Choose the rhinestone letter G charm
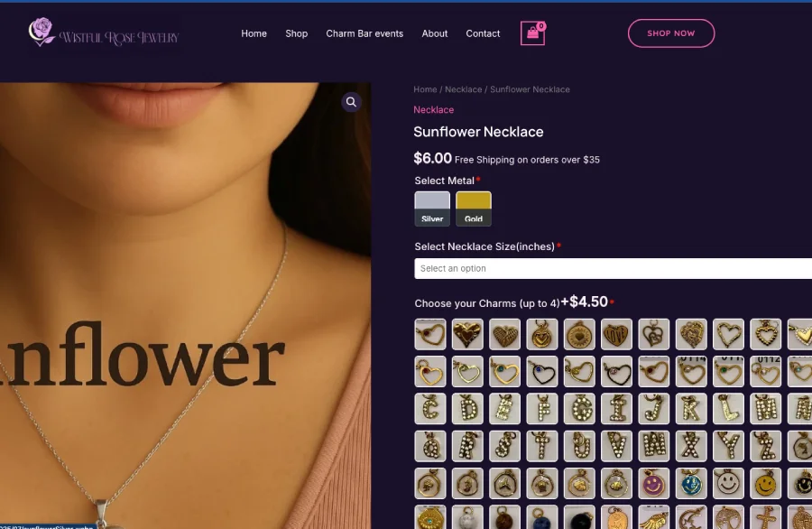 coord(579,409)
